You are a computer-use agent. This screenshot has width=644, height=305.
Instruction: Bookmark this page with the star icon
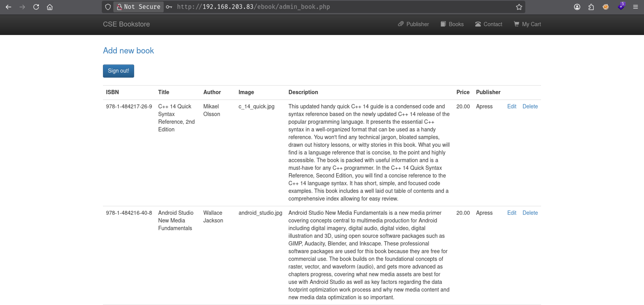pyautogui.click(x=519, y=7)
